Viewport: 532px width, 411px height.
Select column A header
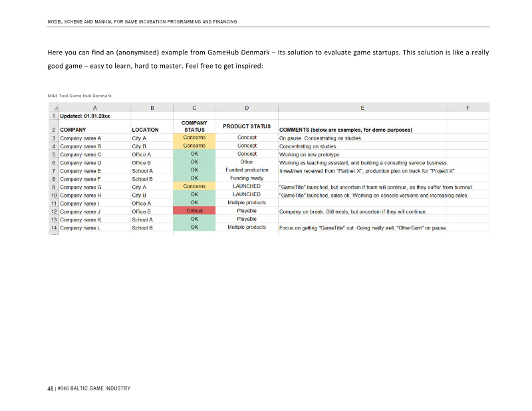click(x=94, y=108)
